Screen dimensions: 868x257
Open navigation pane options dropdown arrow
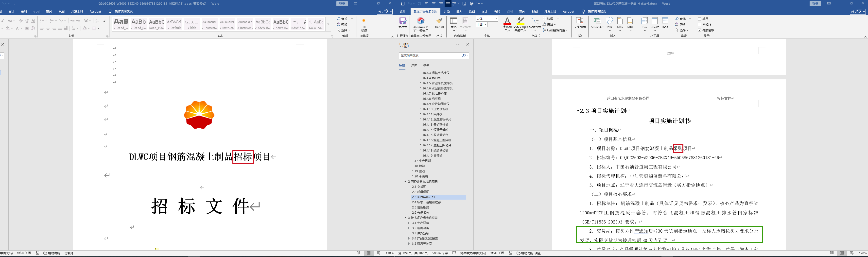tap(457, 44)
